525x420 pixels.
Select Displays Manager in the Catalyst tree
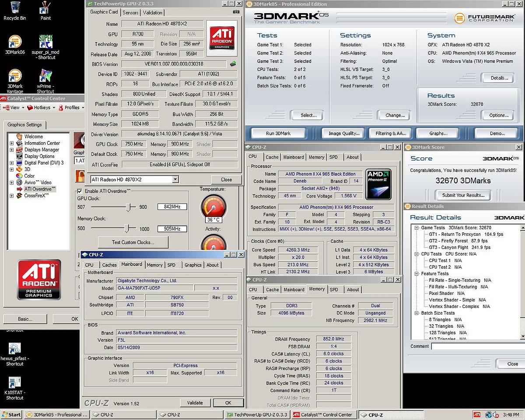pyautogui.click(x=41, y=150)
